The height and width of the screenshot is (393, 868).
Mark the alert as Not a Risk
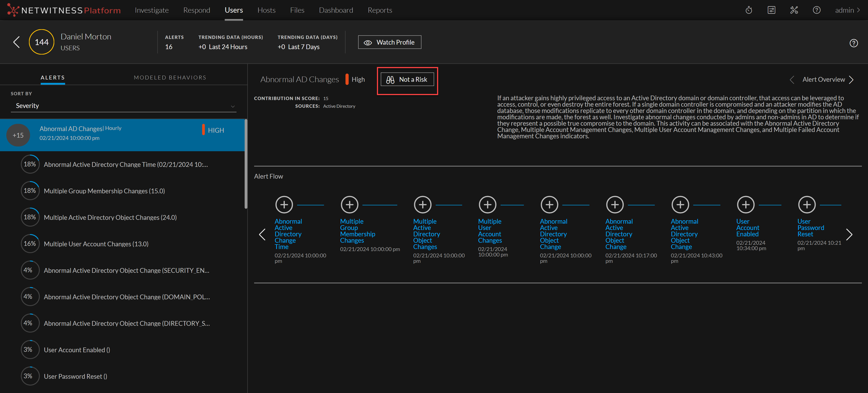407,80
